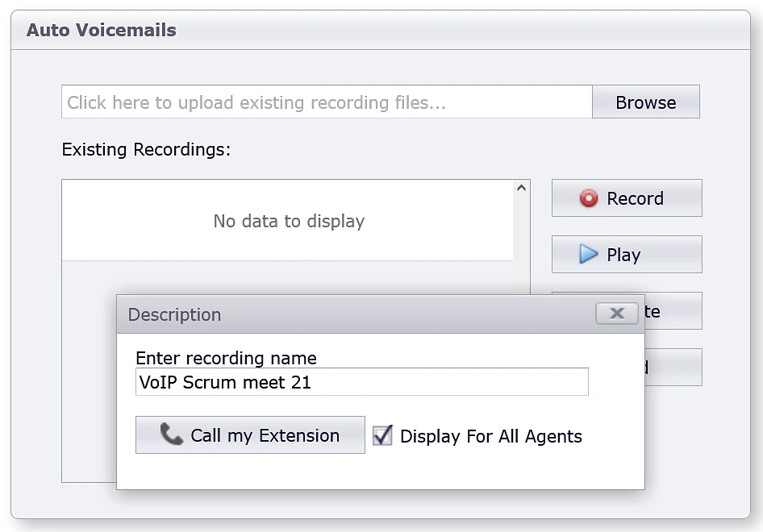Click scroll-up arrow in recordings list
This screenshot has height=532, width=763.
[521, 188]
